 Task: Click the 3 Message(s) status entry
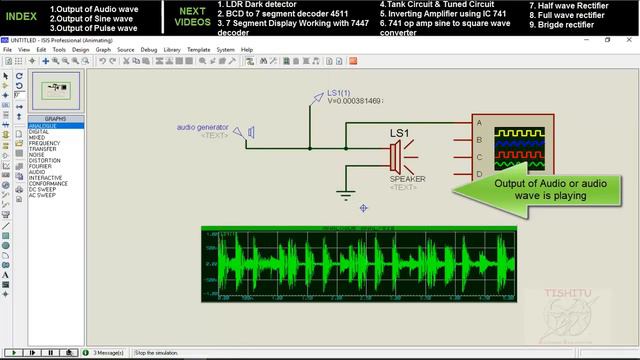(108, 353)
